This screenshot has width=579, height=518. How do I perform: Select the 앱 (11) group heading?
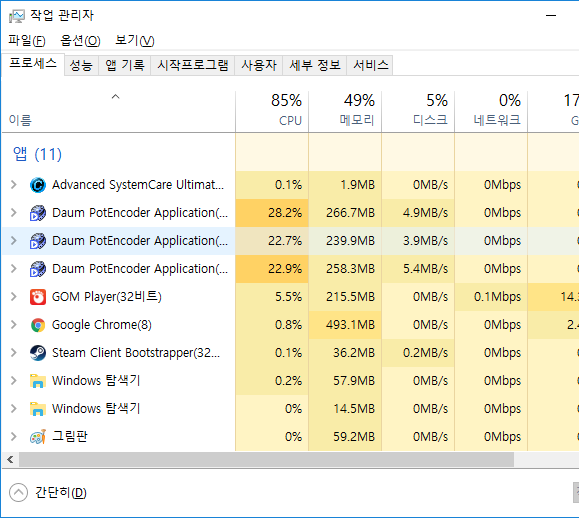(x=37, y=154)
